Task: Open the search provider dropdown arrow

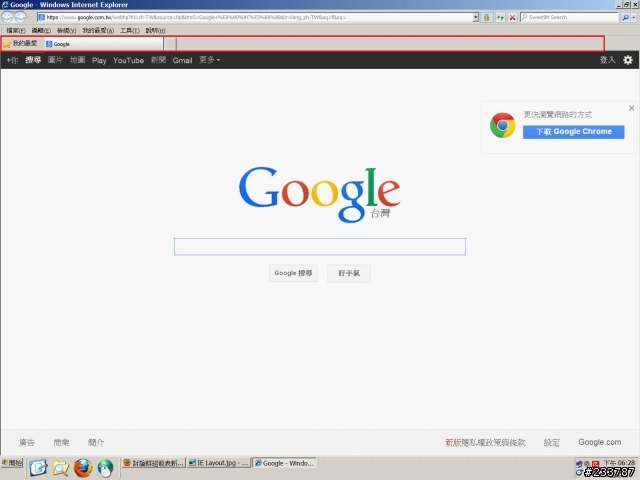Action: click(634, 17)
